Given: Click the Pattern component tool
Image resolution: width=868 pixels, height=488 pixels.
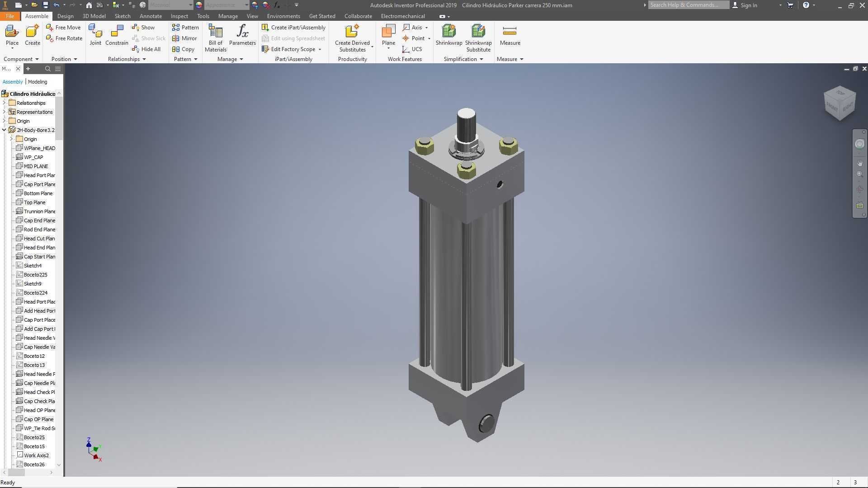Looking at the screenshot, I should (185, 28).
